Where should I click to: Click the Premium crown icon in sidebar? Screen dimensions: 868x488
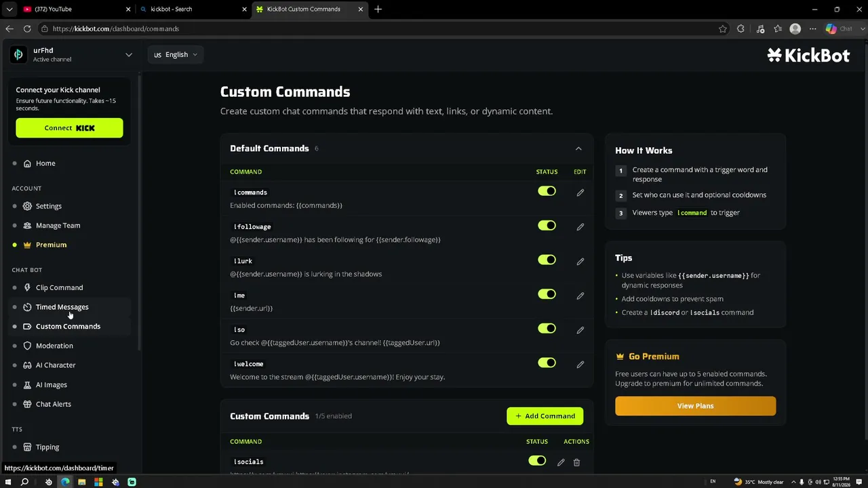(27, 245)
